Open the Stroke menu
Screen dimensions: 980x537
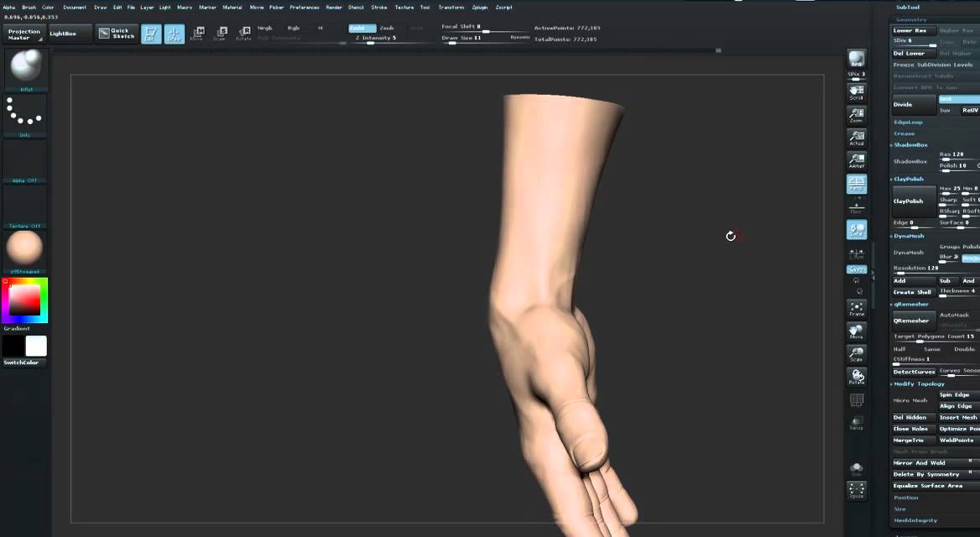click(x=378, y=8)
